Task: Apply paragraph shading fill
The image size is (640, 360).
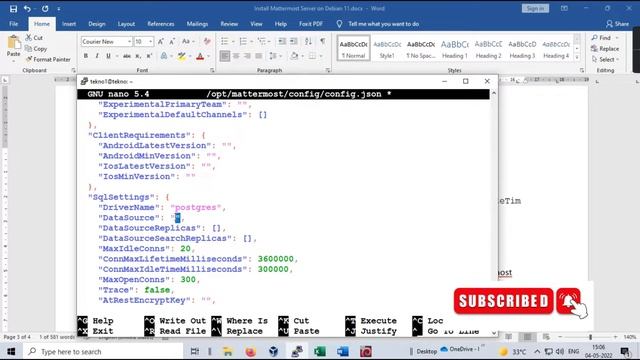Action: [x=294, y=56]
